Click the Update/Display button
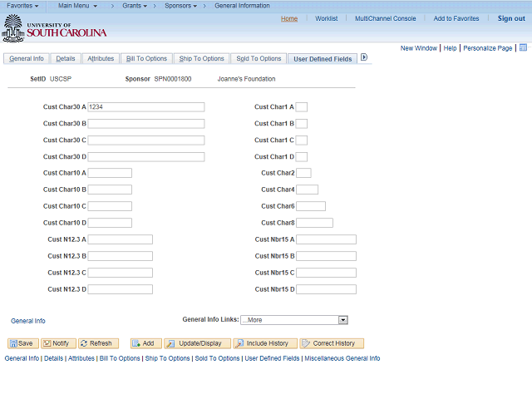Screen dimensions: 532x399 click(198, 343)
